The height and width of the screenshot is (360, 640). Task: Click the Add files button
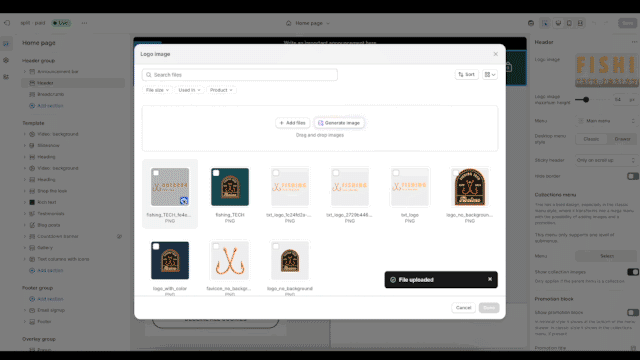292,123
